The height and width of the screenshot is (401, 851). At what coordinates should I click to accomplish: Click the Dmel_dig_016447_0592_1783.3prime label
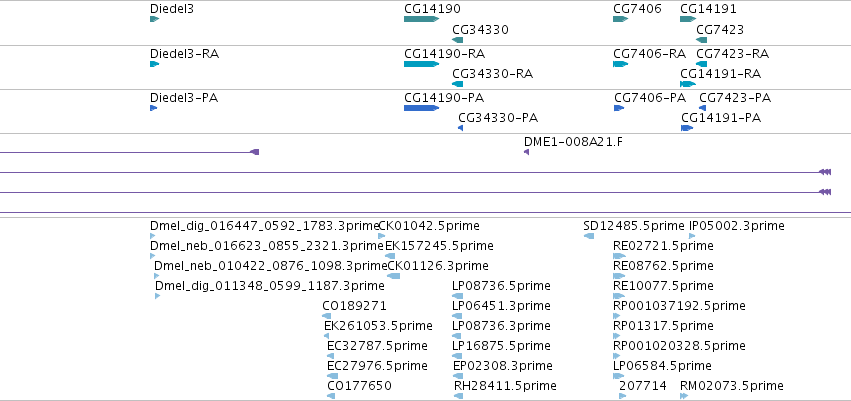(x=264, y=226)
